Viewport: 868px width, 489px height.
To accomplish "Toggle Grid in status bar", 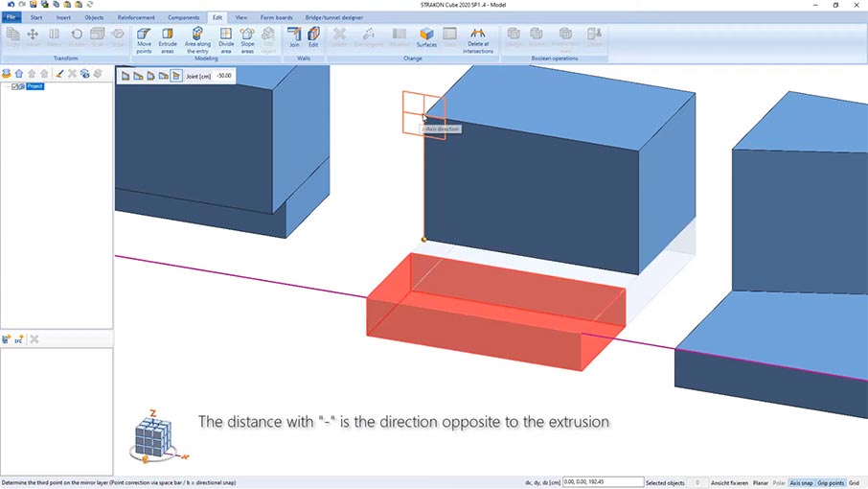I will 854,483.
